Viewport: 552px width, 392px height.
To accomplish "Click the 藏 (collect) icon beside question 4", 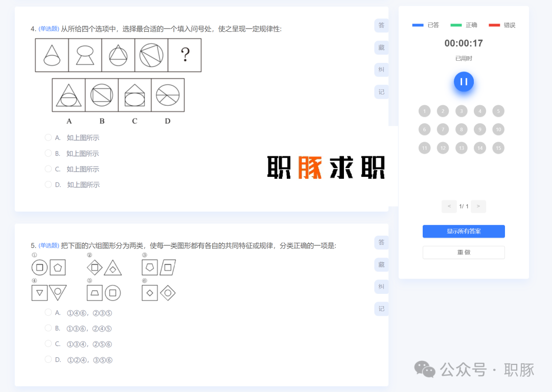I will (x=381, y=47).
